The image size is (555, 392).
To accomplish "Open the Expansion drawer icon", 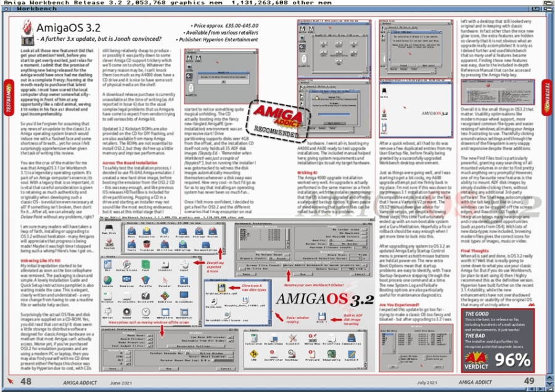I will pyautogui.click(x=147, y=231).
